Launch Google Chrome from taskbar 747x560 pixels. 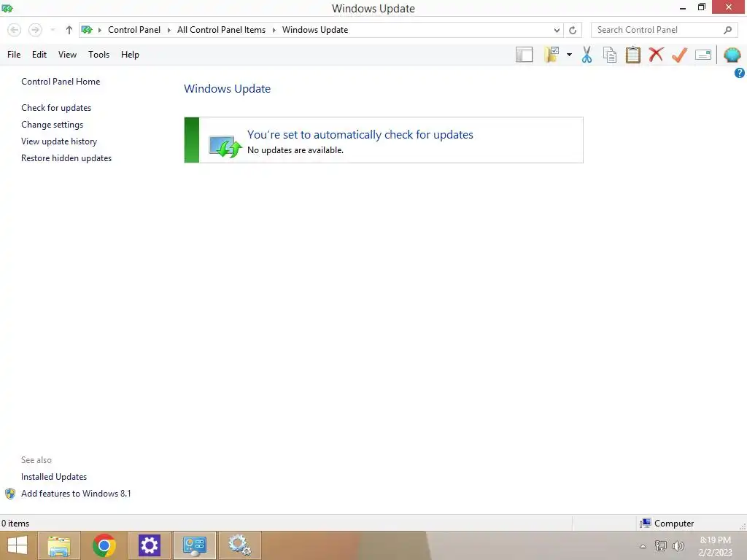104,545
